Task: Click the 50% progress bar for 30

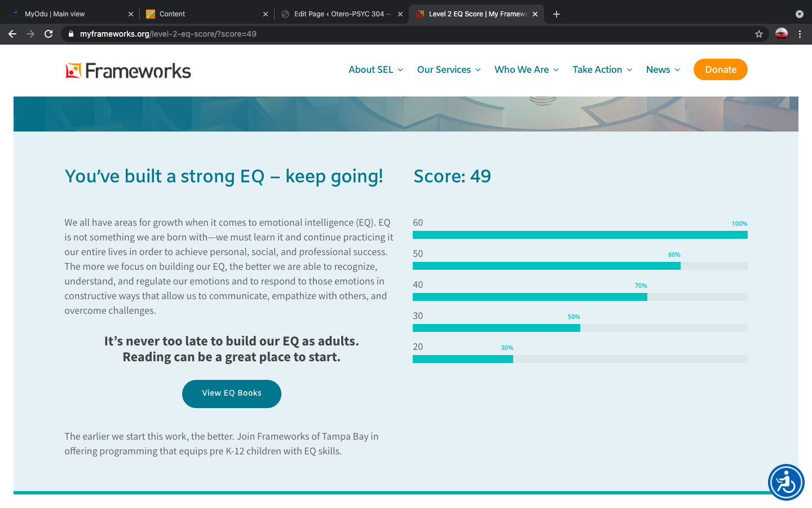Action: [x=580, y=328]
